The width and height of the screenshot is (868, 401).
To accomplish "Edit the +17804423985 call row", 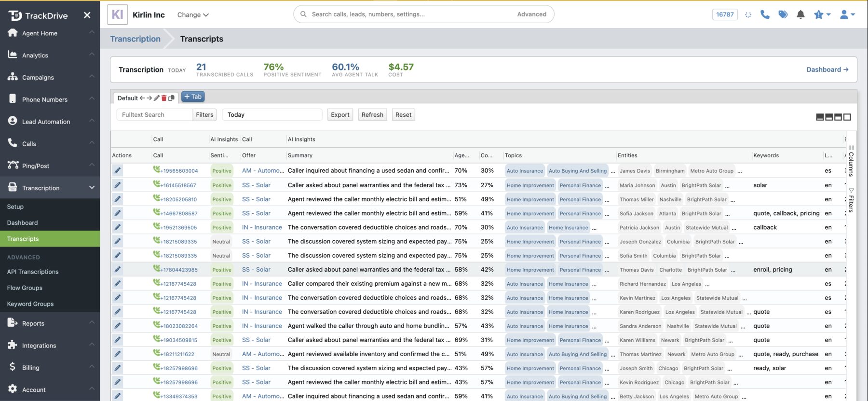I will pyautogui.click(x=118, y=269).
